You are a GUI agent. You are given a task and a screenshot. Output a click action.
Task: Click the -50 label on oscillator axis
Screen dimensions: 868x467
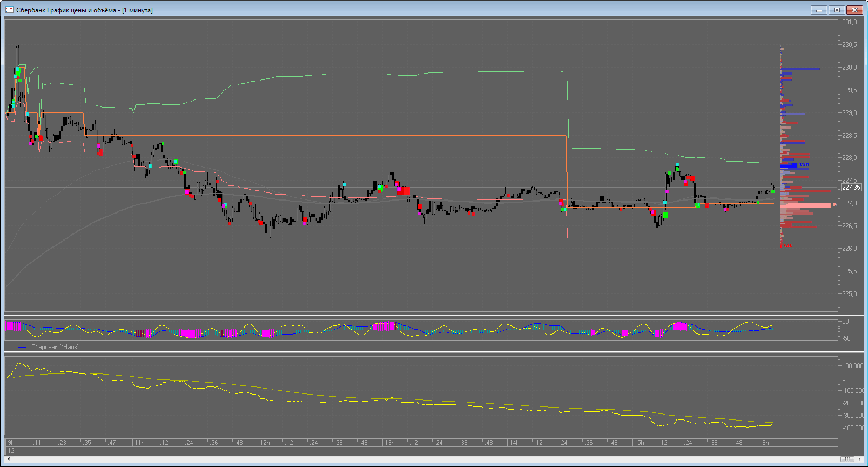point(846,338)
